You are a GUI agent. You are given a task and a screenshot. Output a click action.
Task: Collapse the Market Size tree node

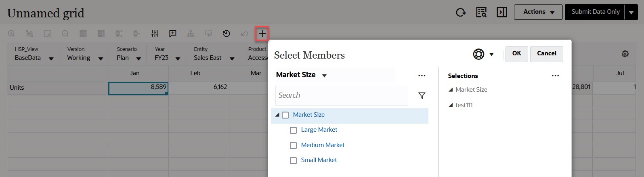click(x=277, y=115)
